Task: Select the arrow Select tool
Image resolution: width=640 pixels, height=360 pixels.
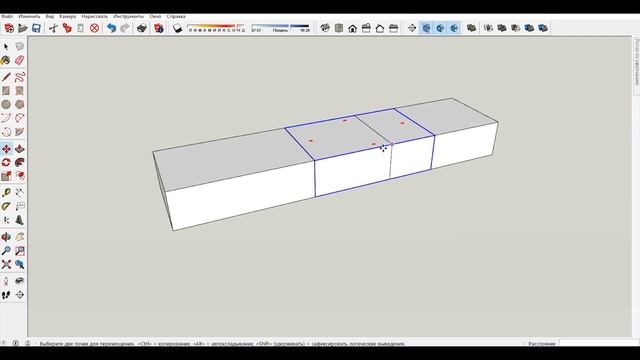Action: pyautogui.click(x=6, y=47)
